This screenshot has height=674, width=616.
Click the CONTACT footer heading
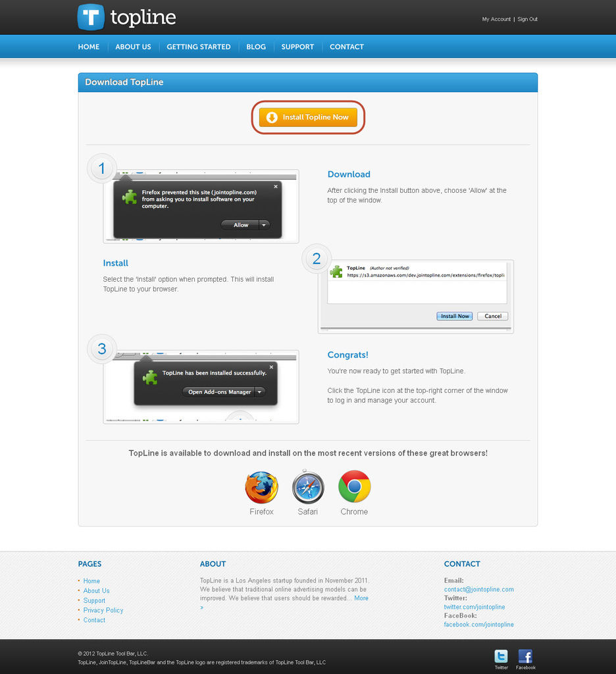click(462, 564)
